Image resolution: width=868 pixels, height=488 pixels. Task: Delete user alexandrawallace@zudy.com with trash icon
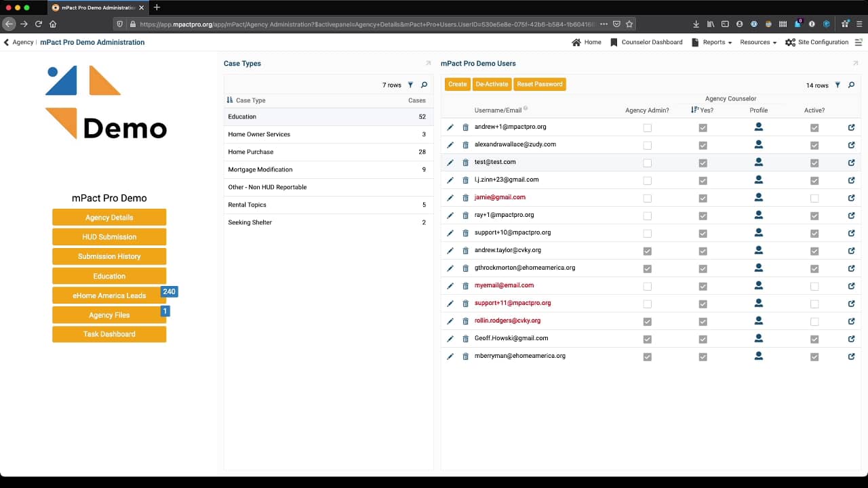[465, 145]
